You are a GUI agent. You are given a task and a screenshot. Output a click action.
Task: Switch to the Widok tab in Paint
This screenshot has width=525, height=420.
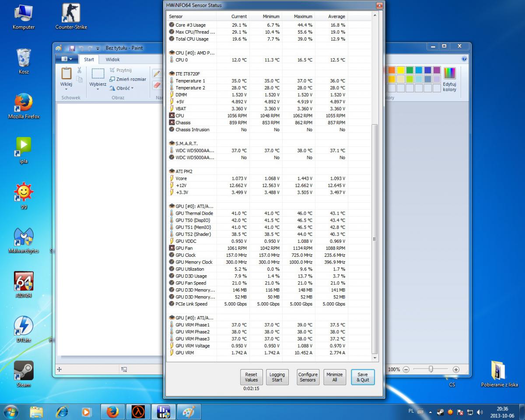112,59
